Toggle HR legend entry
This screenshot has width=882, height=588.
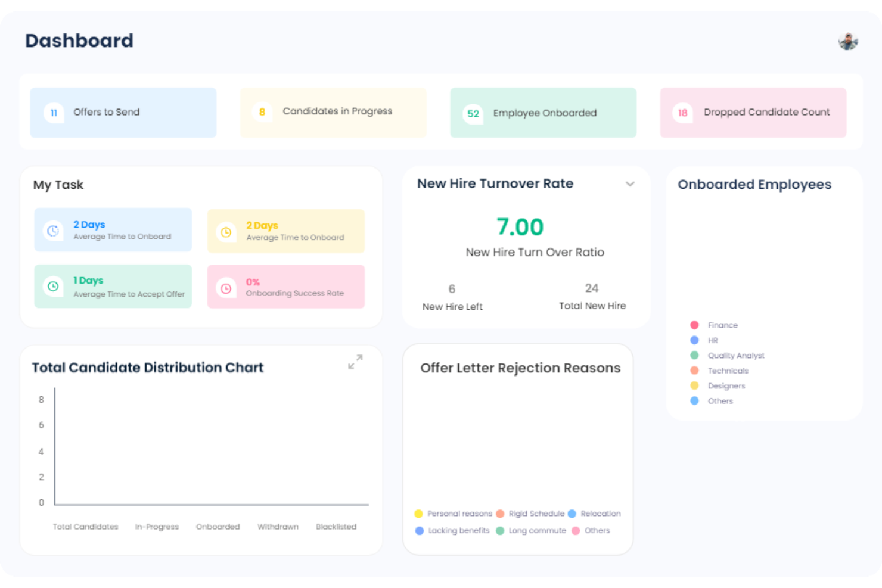(x=704, y=340)
